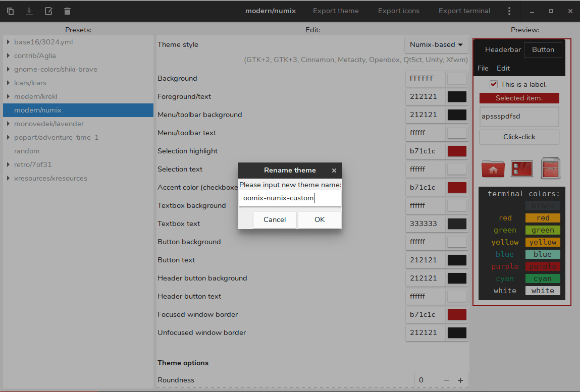
Task: Click the red home folder icon preview
Action: click(493, 168)
